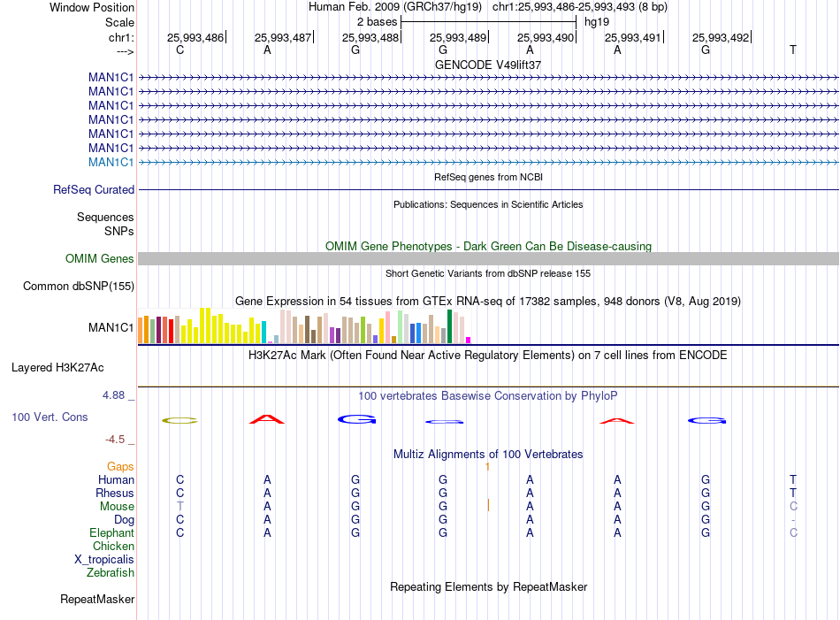Click the GTEx Gene Expression track title
840x620 pixels.
488,302
